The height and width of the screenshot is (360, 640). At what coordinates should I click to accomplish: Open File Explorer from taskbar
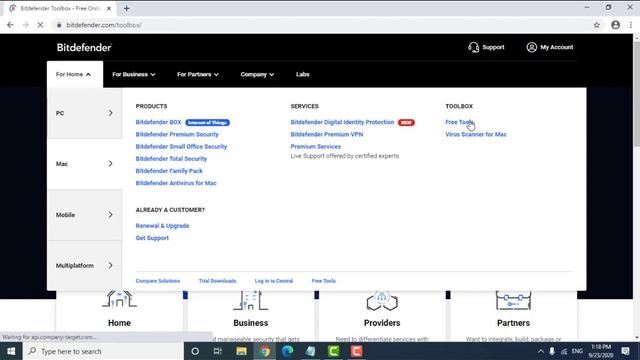tap(241, 351)
